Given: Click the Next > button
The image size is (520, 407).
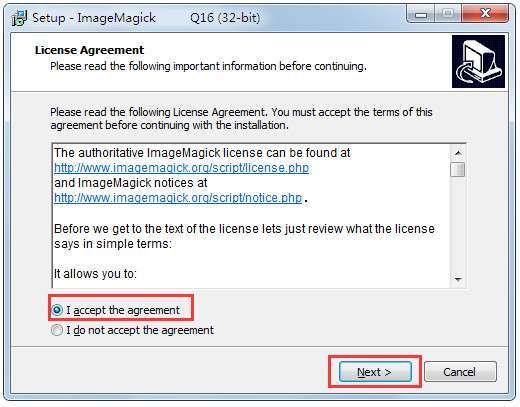Looking at the screenshot, I should tap(375, 372).
